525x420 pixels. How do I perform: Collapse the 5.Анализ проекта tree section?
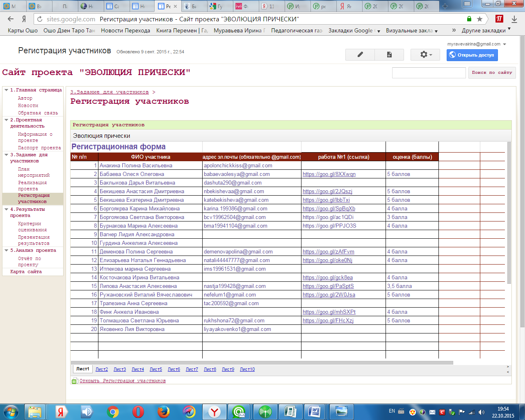tap(6, 250)
